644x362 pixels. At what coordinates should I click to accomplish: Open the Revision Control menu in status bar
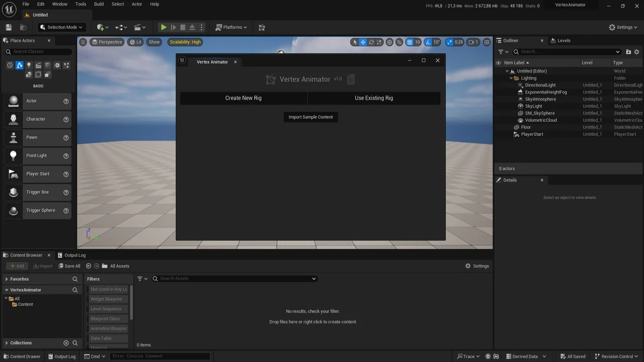coord(616,356)
